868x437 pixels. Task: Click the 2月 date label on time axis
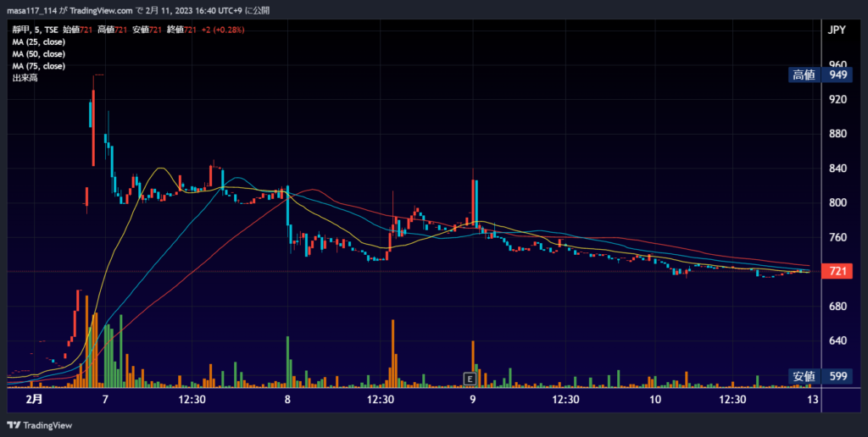[34, 400]
